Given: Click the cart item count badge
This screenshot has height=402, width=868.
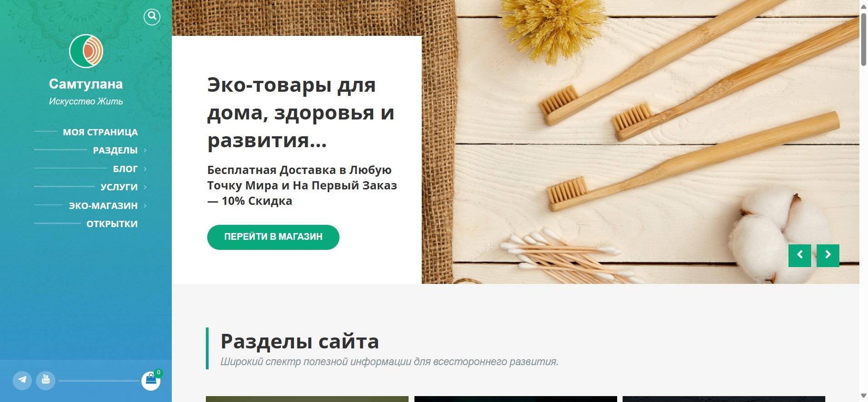Looking at the screenshot, I should tap(158, 373).
